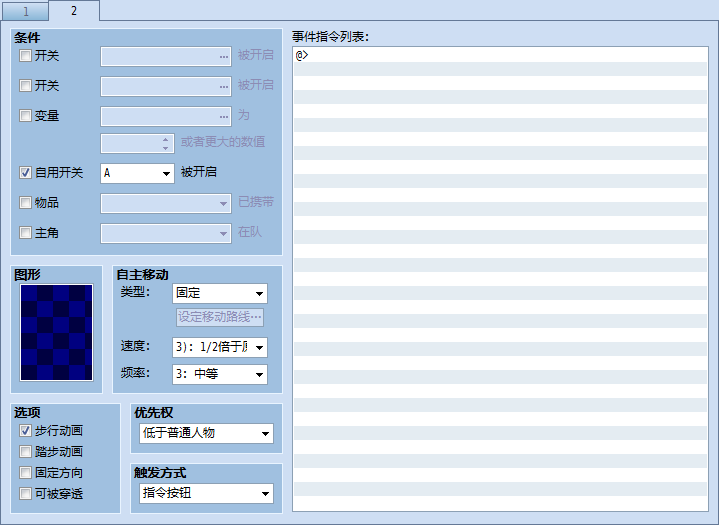Click the 设定移动路线 button
Screen dimensions: 719x525
coord(220,317)
